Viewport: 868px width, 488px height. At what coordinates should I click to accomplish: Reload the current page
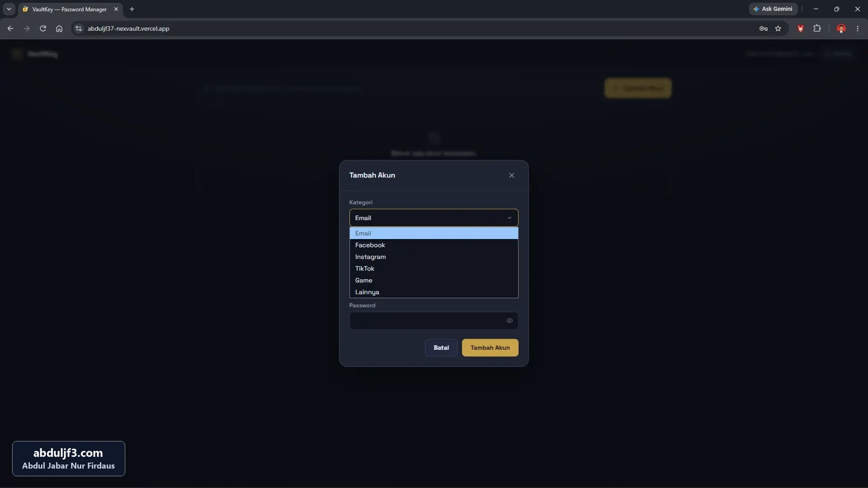[x=43, y=28]
